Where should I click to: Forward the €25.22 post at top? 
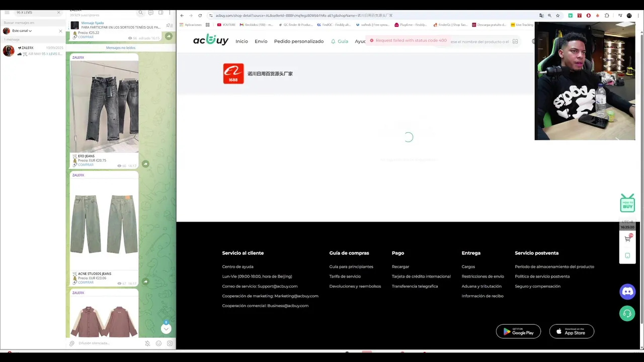click(x=169, y=36)
